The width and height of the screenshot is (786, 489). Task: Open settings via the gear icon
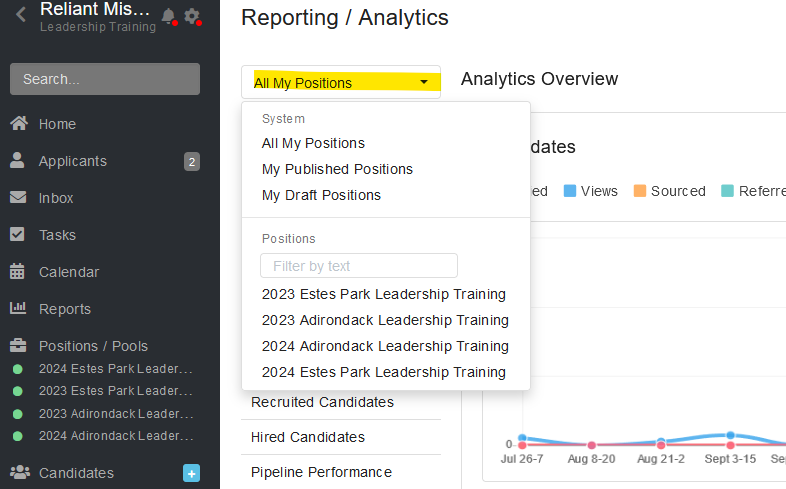[x=192, y=16]
